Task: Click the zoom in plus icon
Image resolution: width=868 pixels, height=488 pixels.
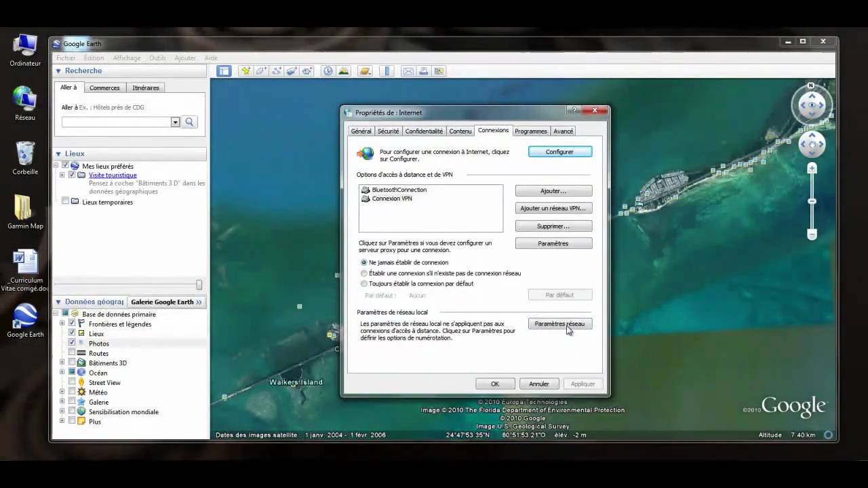Action: [812, 169]
